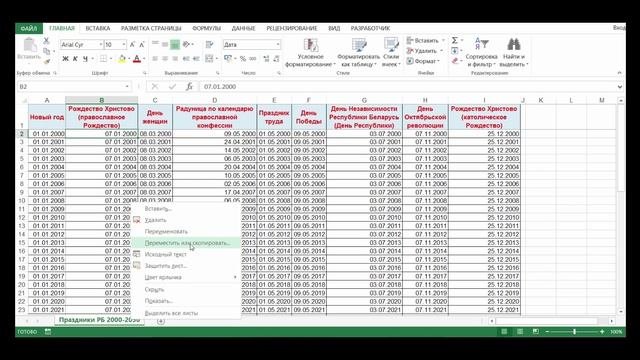This screenshot has height=360, width=640.
Task: Apply red font color A
Action: [137, 59]
